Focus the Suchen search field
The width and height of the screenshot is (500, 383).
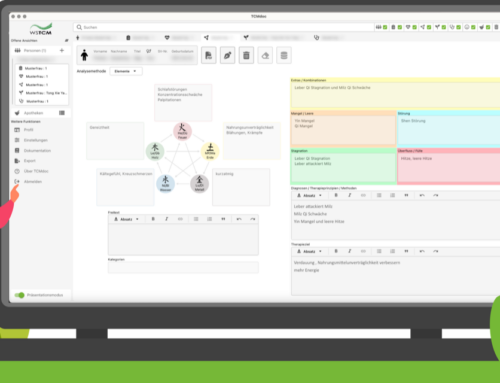coord(223,27)
